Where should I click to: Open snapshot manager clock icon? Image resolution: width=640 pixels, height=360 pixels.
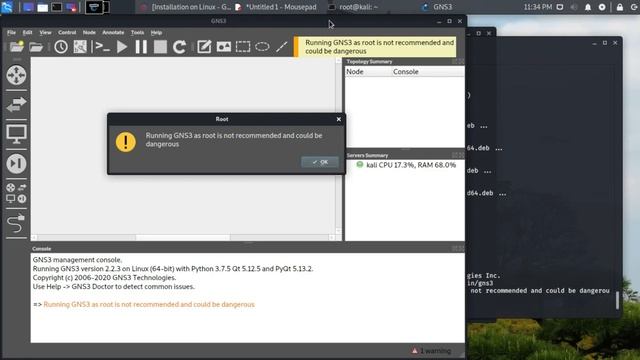click(x=61, y=47)
